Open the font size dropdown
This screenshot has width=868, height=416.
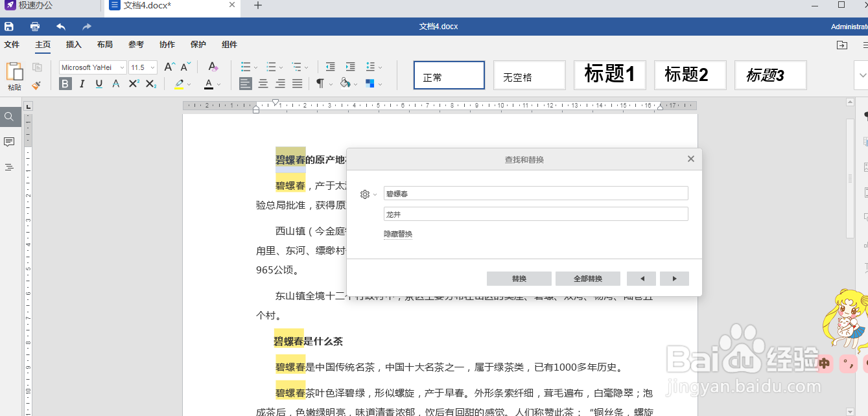coord(151,67)
